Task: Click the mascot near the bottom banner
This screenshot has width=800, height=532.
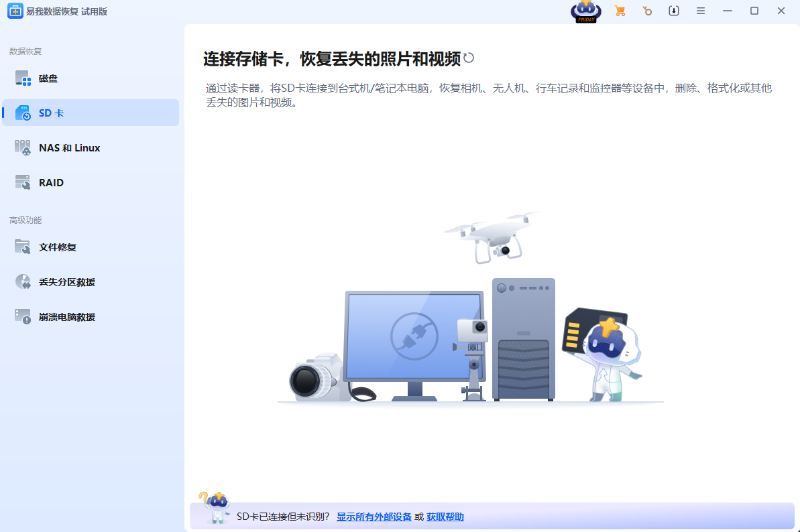Action: [218, 511]
